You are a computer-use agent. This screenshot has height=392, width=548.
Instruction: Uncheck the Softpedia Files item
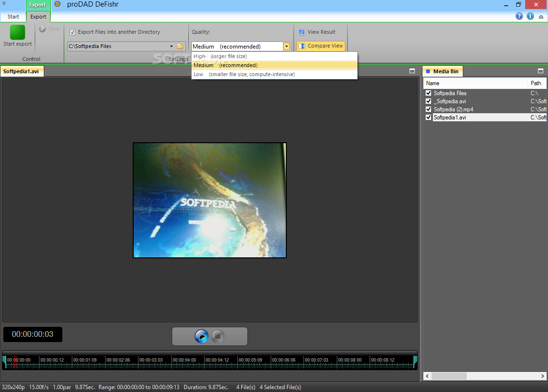coord(428,93)
